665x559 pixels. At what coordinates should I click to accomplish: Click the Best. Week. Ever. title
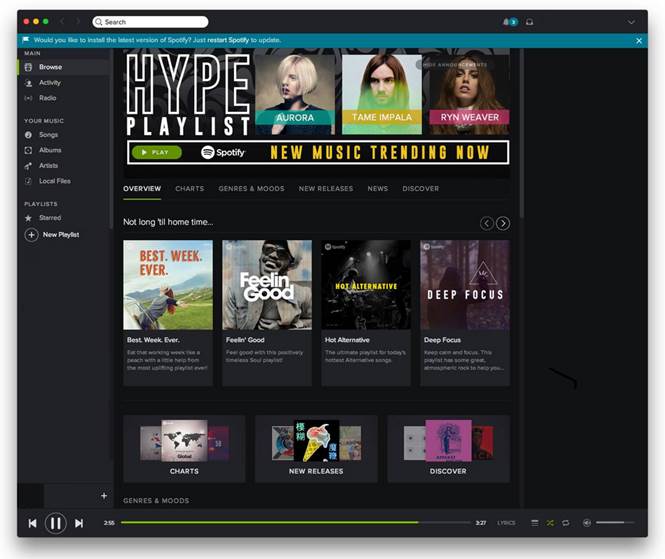point(153,340)
